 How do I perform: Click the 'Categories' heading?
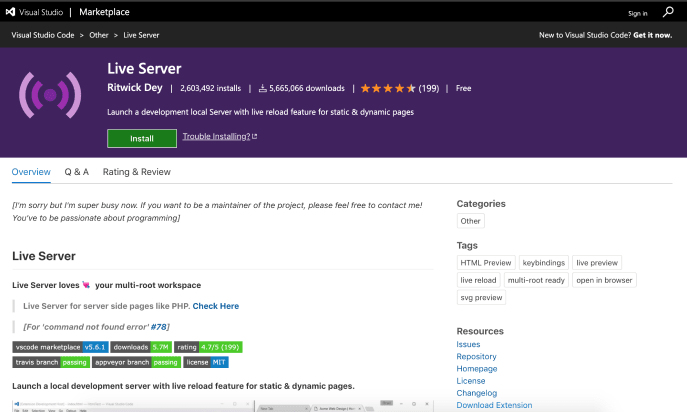pyautogui.click(x=481, y=204)
